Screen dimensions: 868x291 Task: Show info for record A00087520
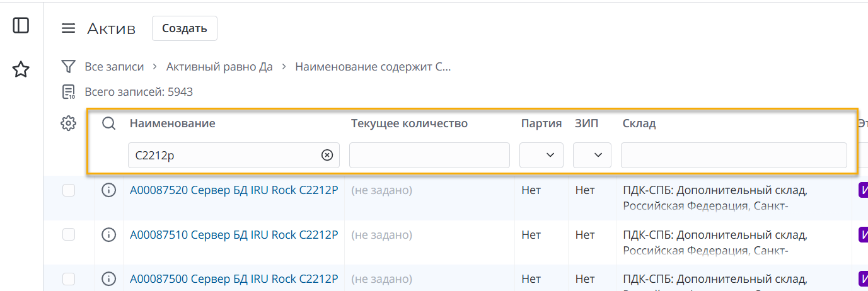[x=109, y=190]
